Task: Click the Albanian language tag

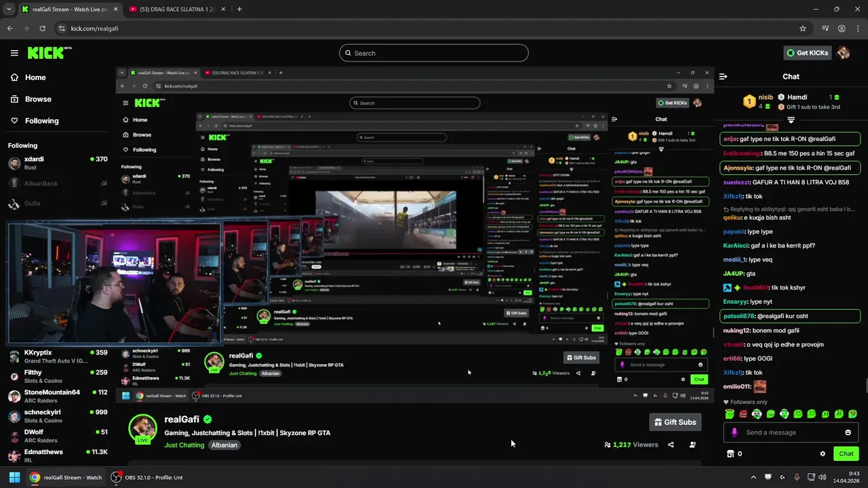Action: tap(224, 445)
